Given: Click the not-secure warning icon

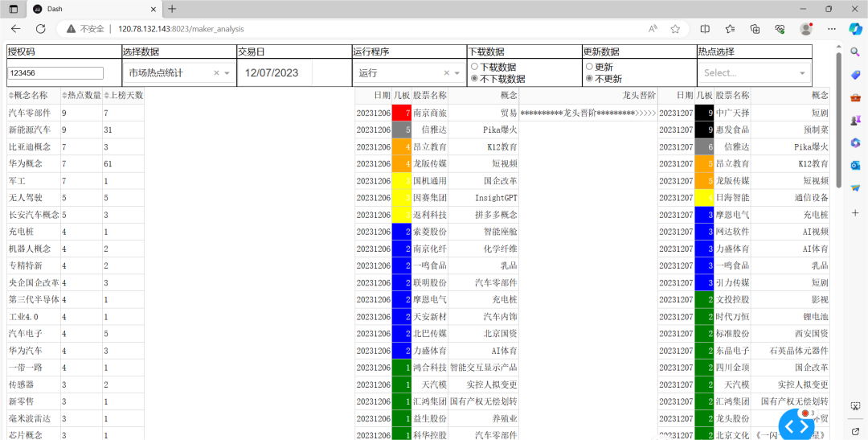Looking at the screenshot, I should coord(71,29).
